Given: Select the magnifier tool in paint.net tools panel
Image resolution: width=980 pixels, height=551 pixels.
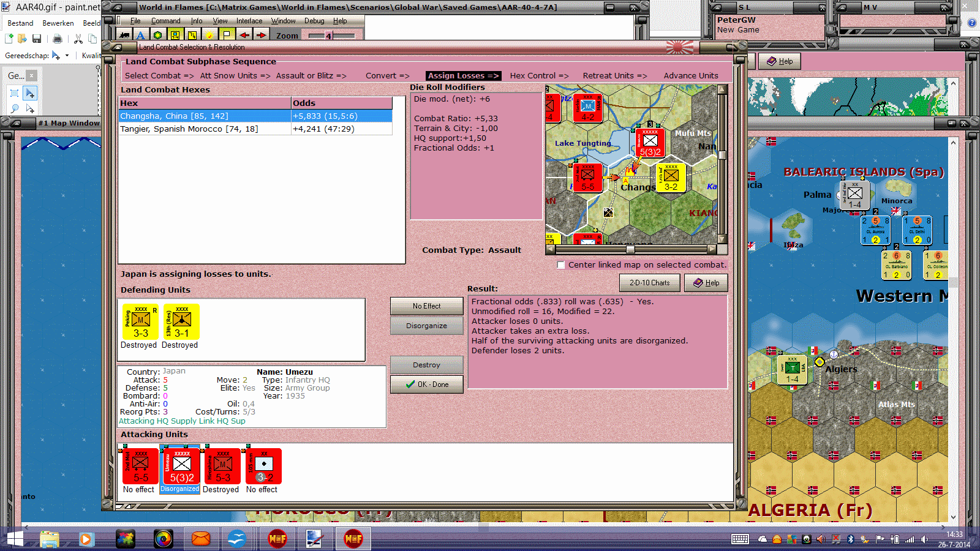Looking at the screenshot, I should pyautogui.click(x=15, y=107).
